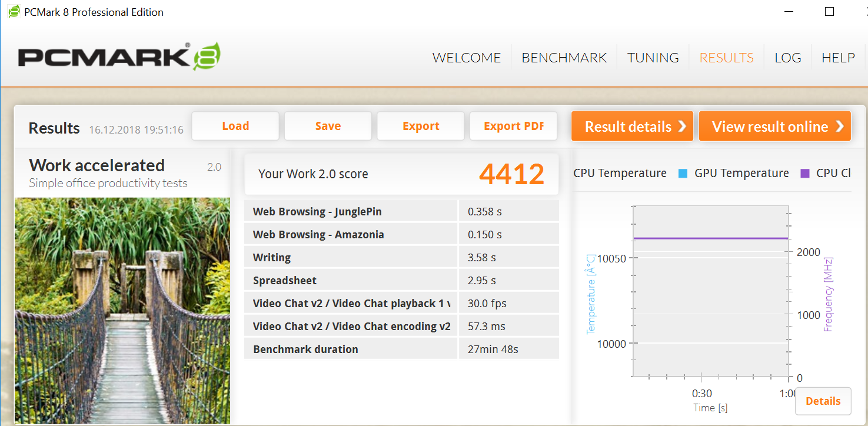This screenshot has height=426, width=868.
Task: Open the WELCOME tab
Action: (x=467, y=58)
